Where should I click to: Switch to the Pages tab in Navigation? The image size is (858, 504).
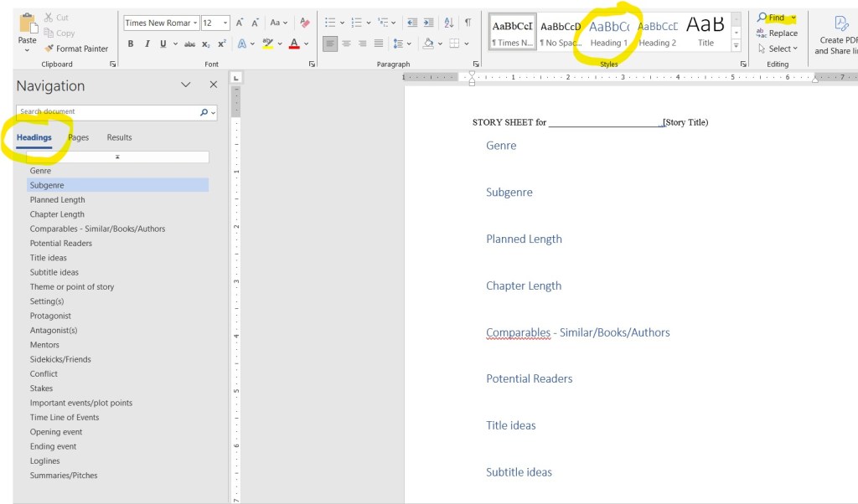78,137
